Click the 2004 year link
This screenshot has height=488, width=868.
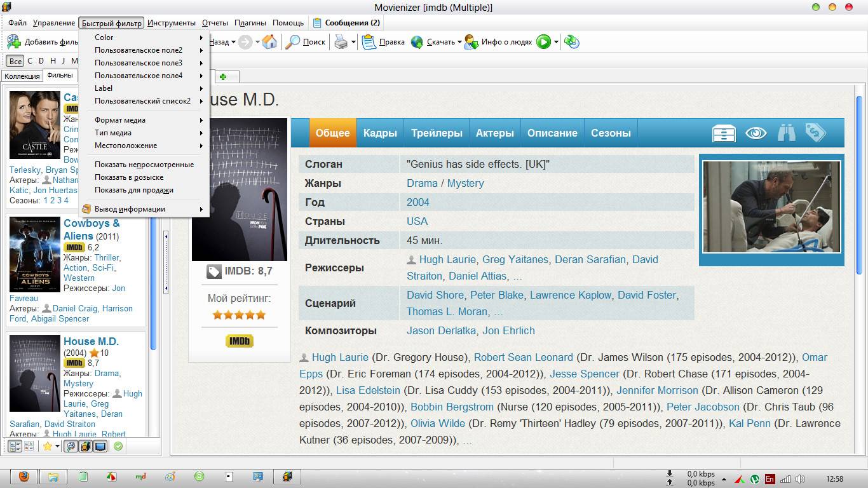point(418,202)
